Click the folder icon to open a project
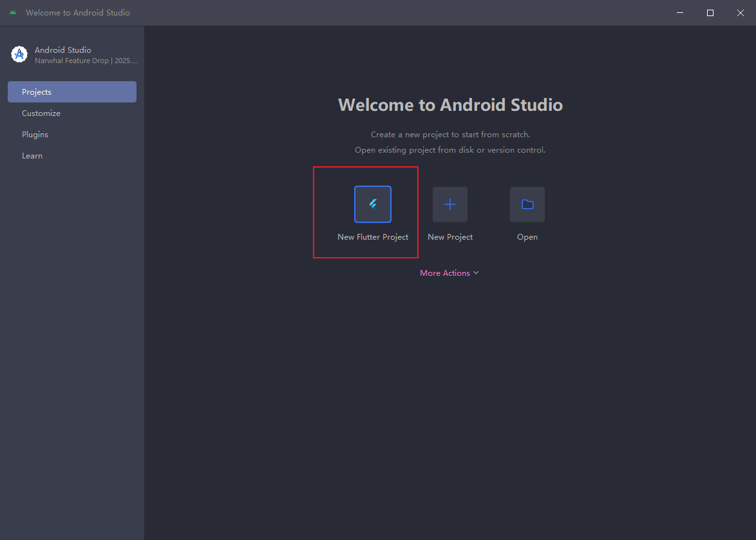 [527, 204]
